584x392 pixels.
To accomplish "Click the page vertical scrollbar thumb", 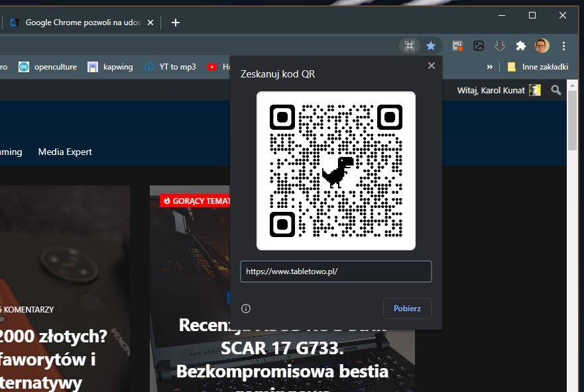I will tap(572, 120).
